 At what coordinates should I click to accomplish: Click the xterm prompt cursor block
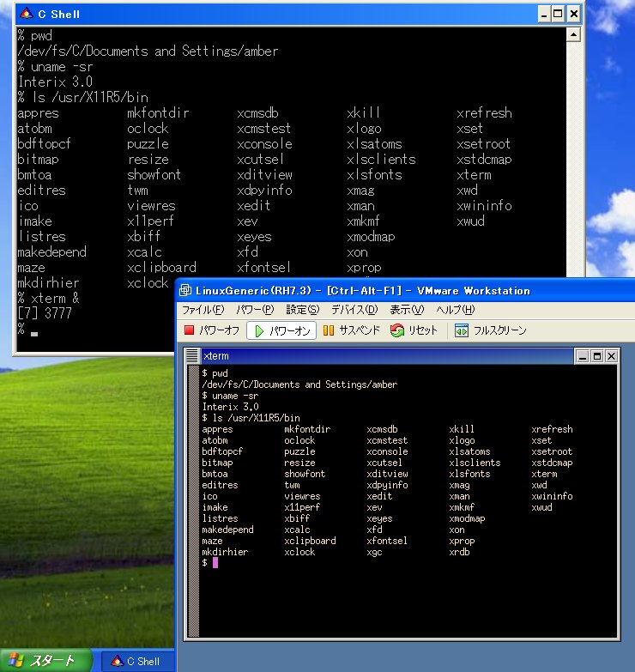[215, 563]
